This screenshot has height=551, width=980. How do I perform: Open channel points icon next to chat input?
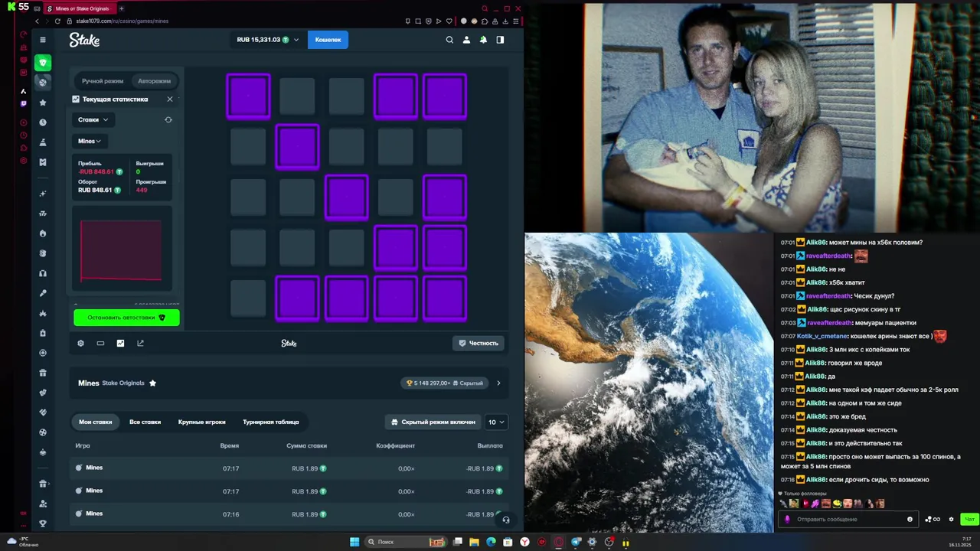pyautogui.click(x=932, y=519)
